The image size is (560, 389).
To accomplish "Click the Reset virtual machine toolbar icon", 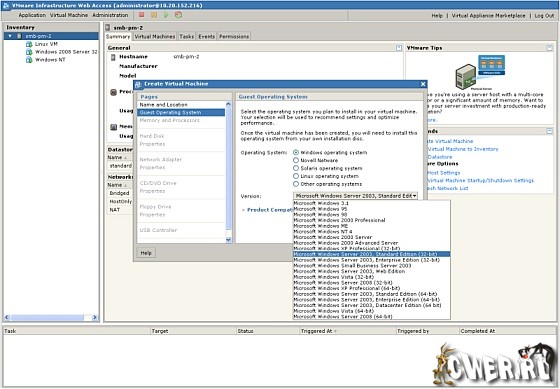I will pos(178,15).
